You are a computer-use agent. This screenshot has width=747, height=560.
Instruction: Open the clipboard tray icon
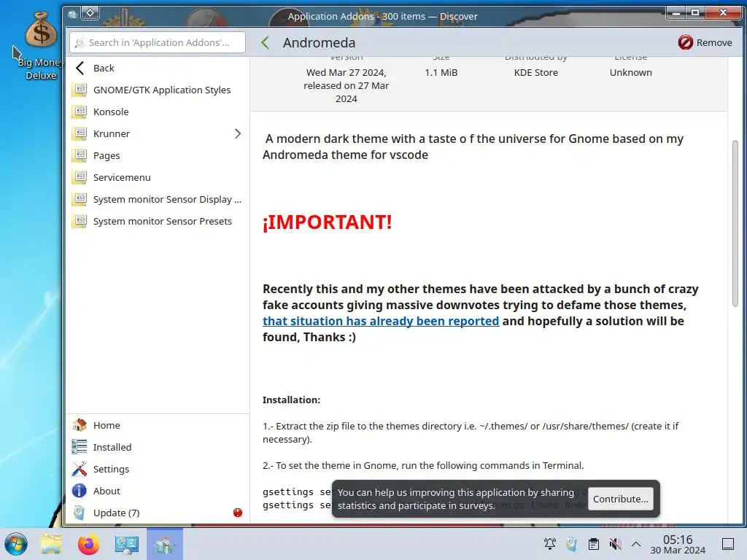[594, 544]
